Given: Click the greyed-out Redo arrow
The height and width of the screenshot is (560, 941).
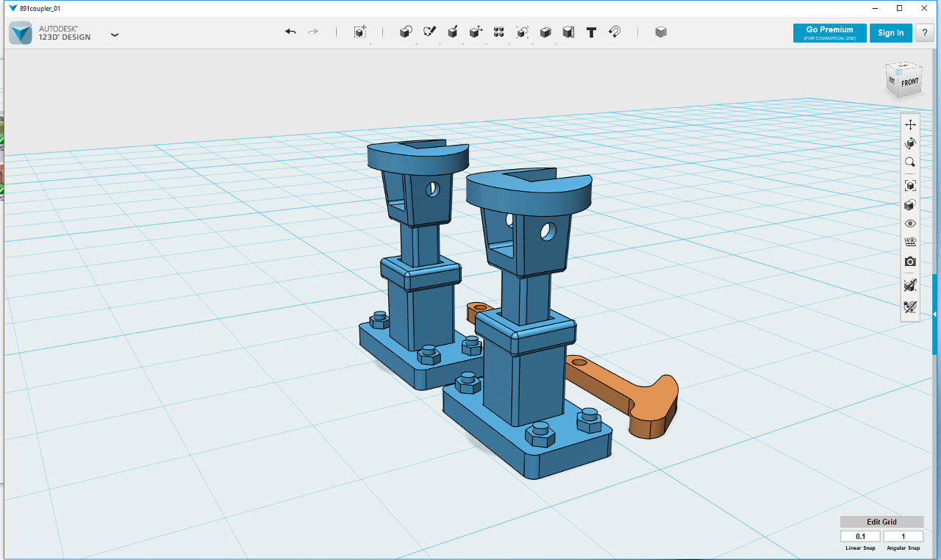Looking at the screenshot, I should pos(313,32).
